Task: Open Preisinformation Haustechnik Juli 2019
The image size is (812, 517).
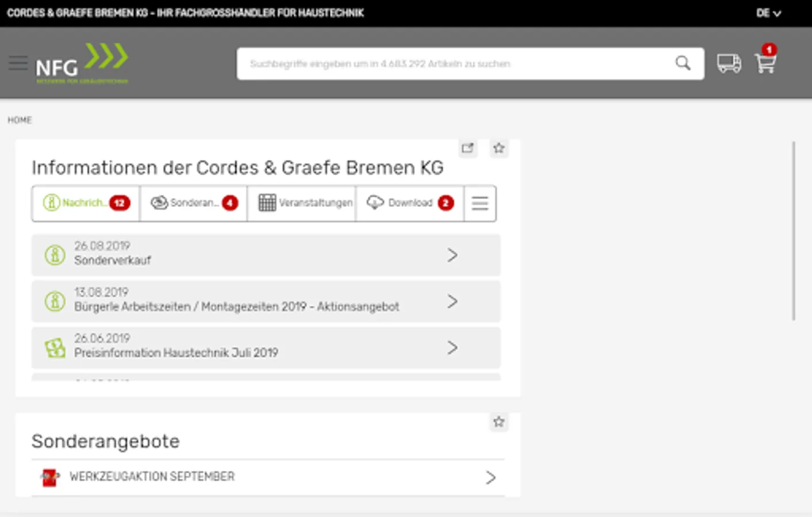Action: [266, 348]
